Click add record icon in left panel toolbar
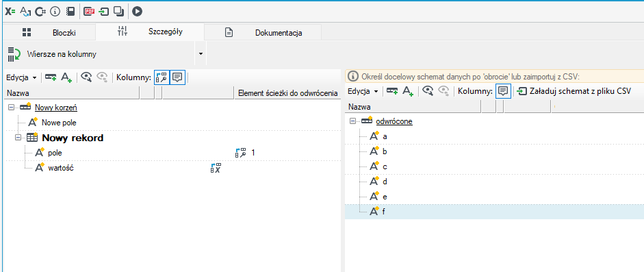 51,77
